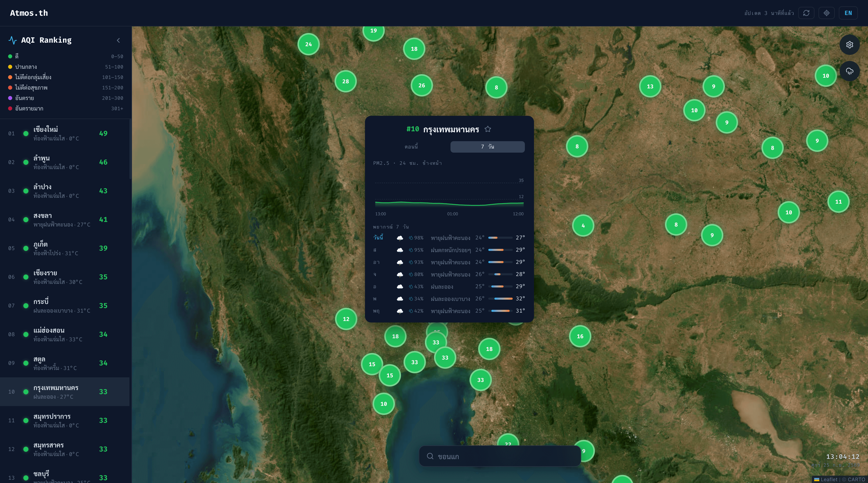Click map marker with value 4
The image size is (868, 483).
coord(583,226)
